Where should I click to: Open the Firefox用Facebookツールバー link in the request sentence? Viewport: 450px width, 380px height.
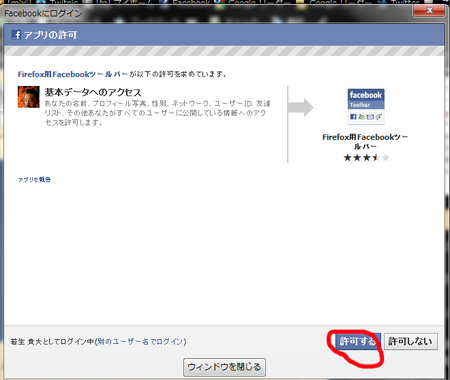[72, 74]
